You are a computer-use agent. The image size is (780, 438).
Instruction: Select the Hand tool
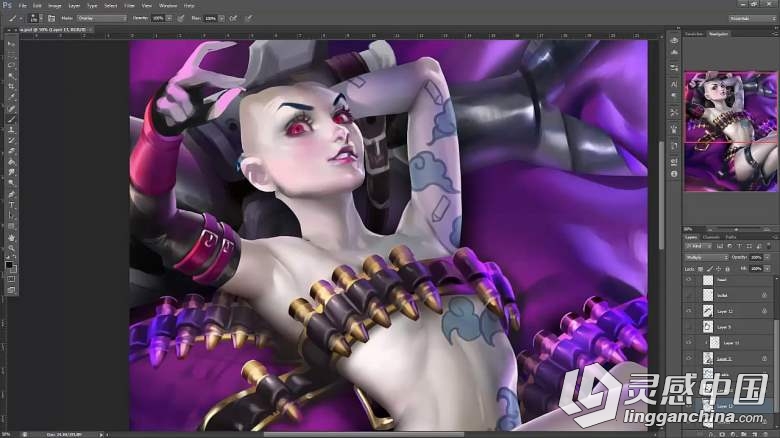tap(11, 237)
